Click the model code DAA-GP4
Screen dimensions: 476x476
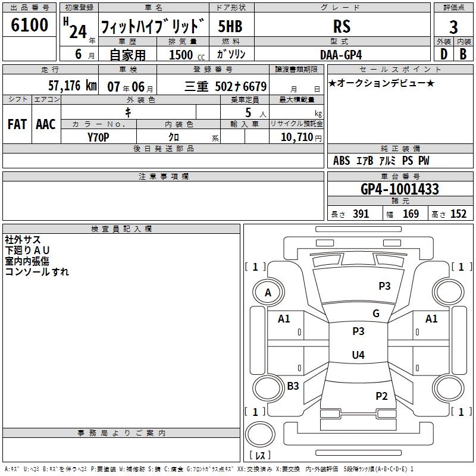(x=341, y=55)
